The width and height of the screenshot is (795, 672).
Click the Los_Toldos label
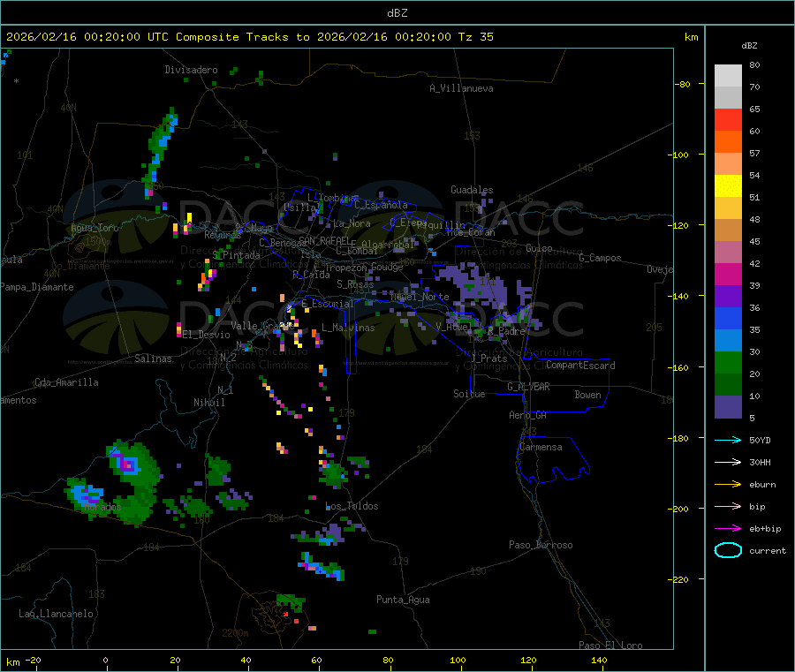pos(352,506)
